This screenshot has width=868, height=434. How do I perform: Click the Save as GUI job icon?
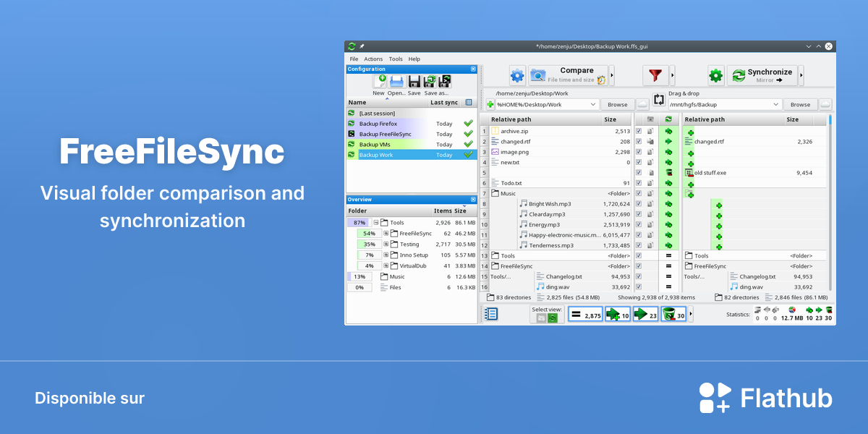pos(430,82)
